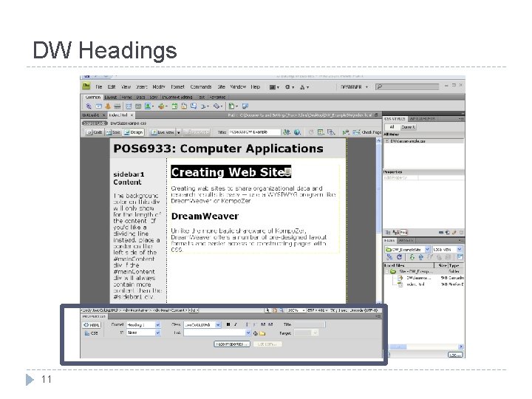Click the Refresh Design View icon
The height and width of the screenshot is (399, 532).
coord(311,132)
